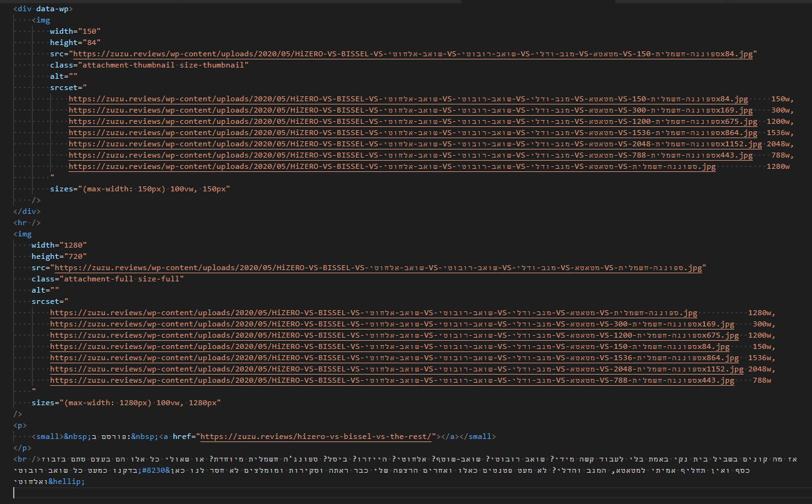Viewport: 812px width, 504px height.
Task: Click the width="1280" attribute
Action: (x=59, y=246)
